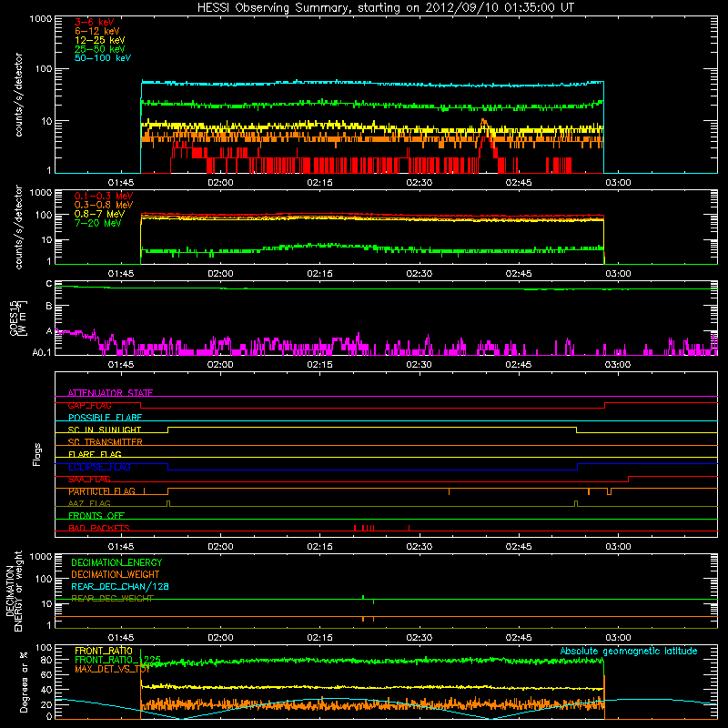Click the Degrees or % axis title
Viewport: 728px width, 728px height.
coord(24,682)
